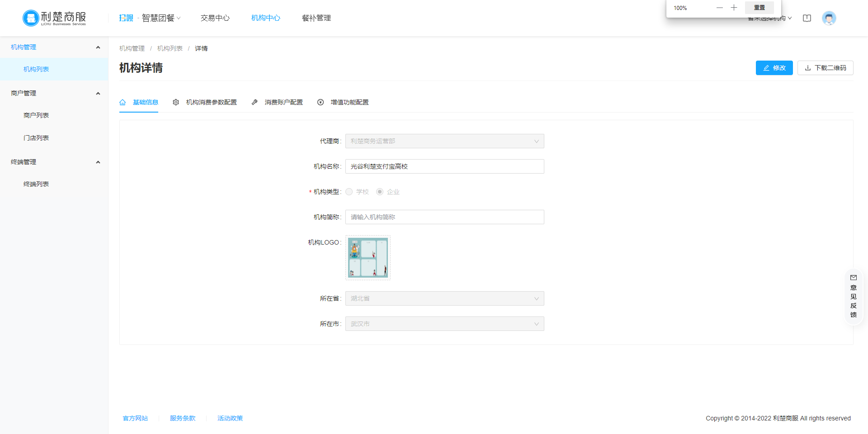Screen dimensions: 868x434
Task: Open the 活动政策 footer link
Action: click(x=230, y=418)
